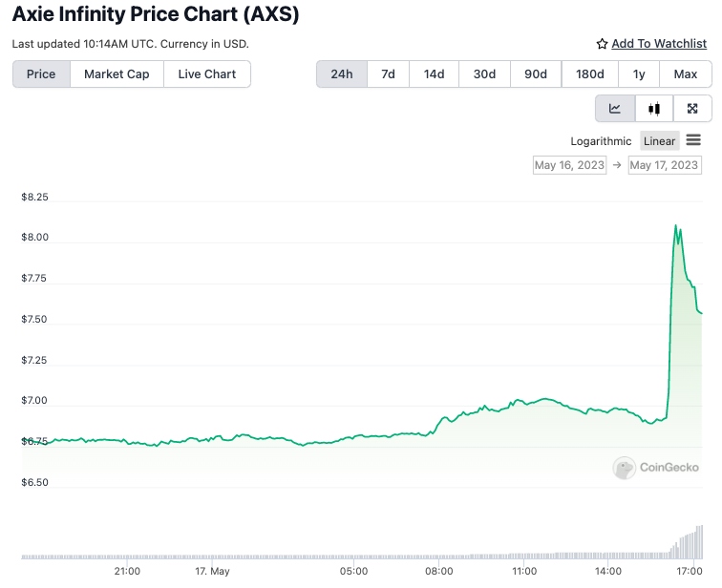Open the end date May 17, 2023 picker
Image resolution: width=722 pixels, height=588 pixels.
coord(665,165)
